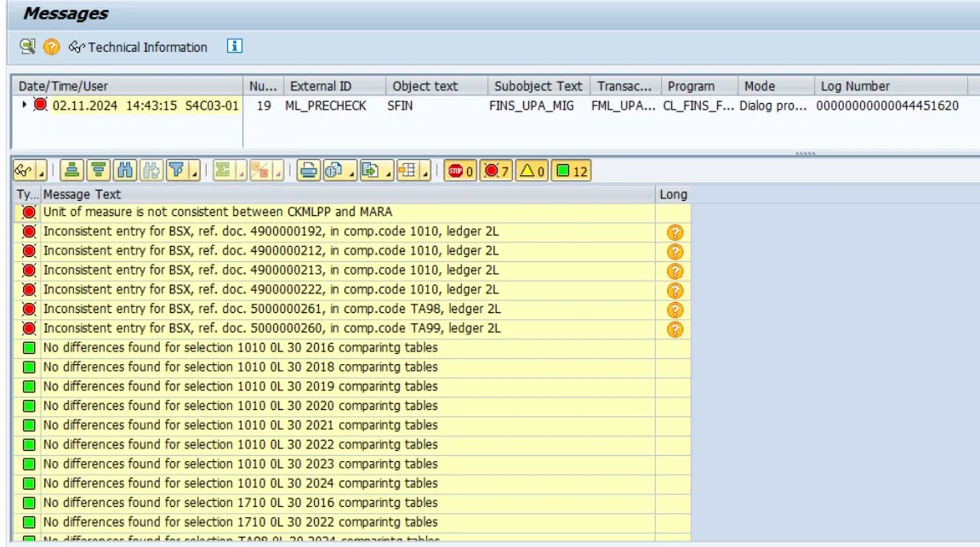Click the print icon in message toolbar
This screenshot has width=980, height=547.
coord(308,171)
